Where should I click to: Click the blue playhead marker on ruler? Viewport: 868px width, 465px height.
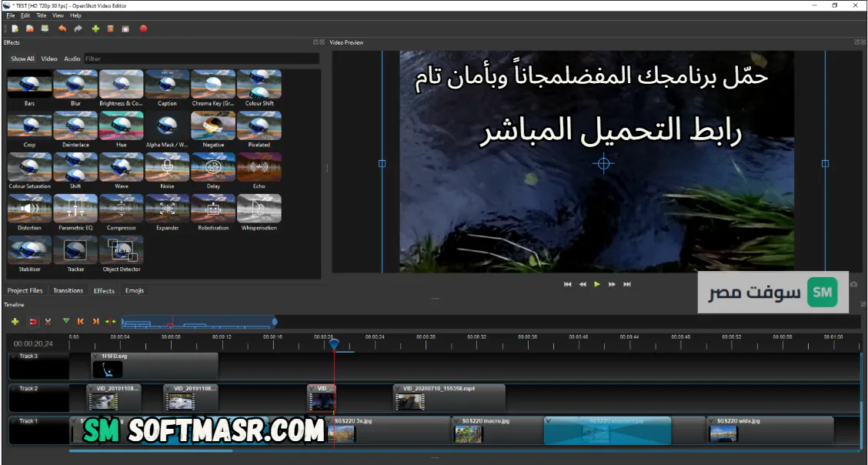[x=334, y=344]
